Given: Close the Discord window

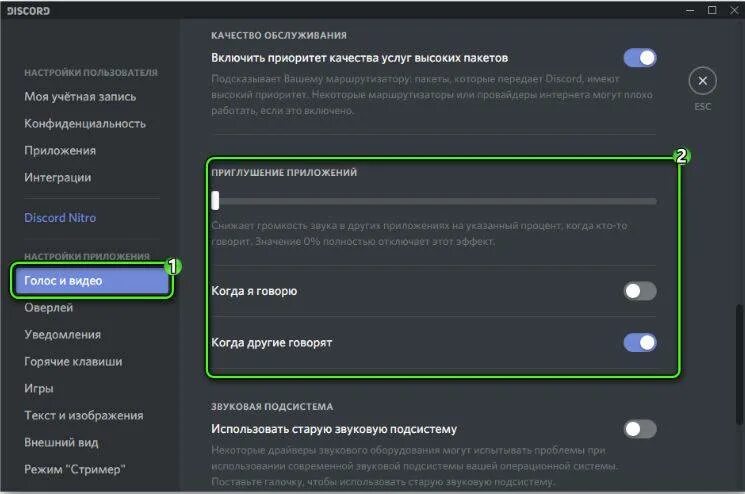Looking at the screenshot, I should tap(734, 10).
